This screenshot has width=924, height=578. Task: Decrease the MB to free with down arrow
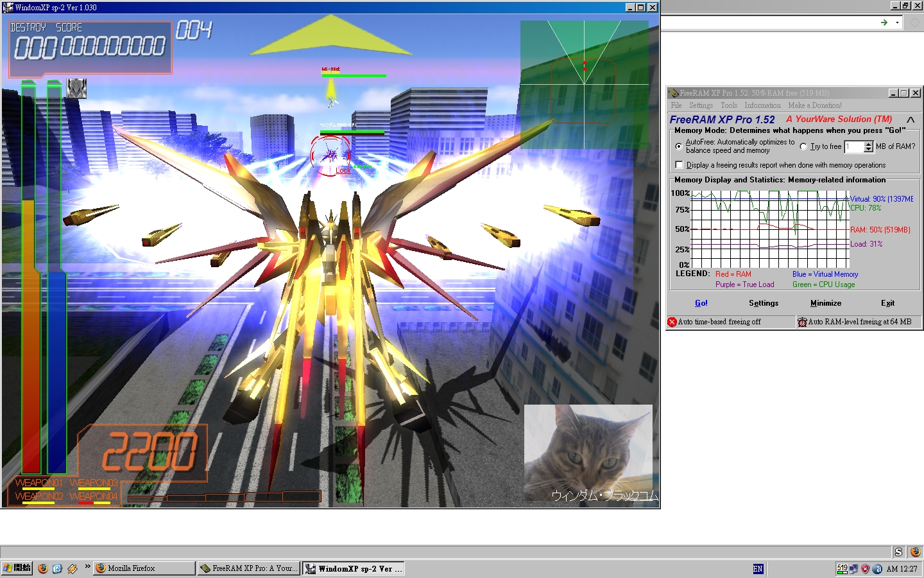(869, 150)
